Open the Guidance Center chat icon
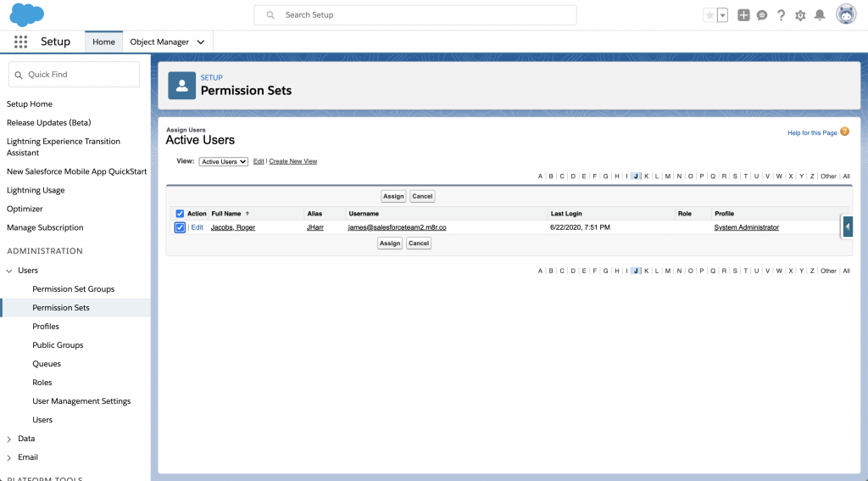The width and height of the screenshot is (868, 481). pyautogui.click(x=762, y=15)
